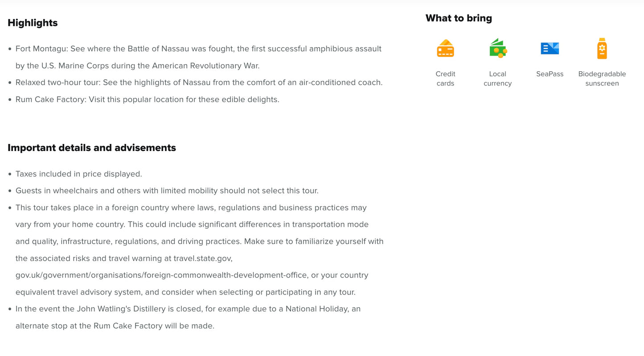Click the "Important details and advisements" heading
Viewport: 644px width, 356px height.
pyautogui.click(x=92, y=148)
